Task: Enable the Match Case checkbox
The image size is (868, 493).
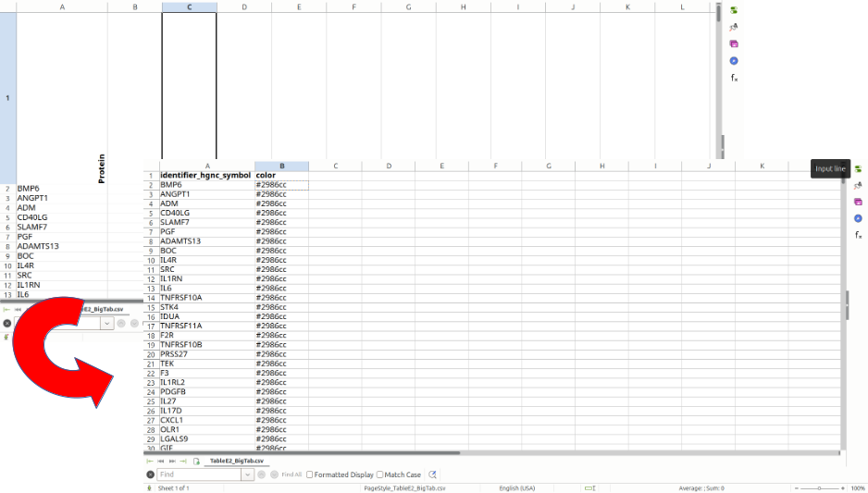Action: [x=380, y=475]
